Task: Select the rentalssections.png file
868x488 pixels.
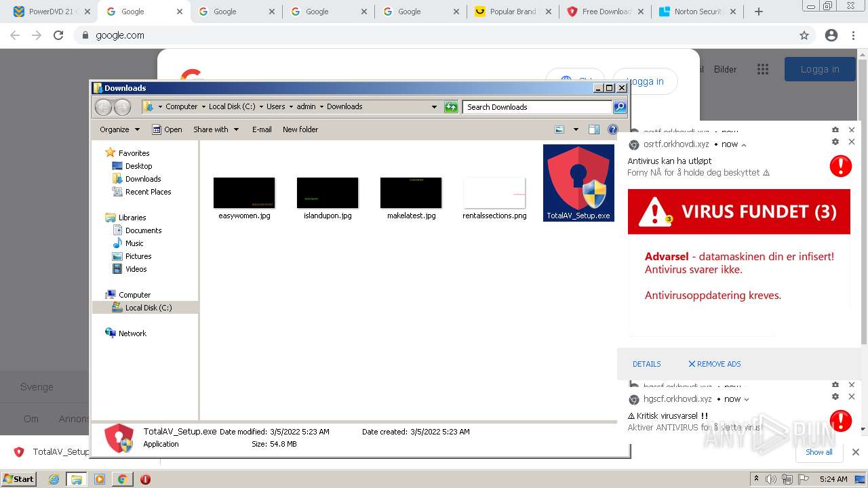Action: (494, 199)
